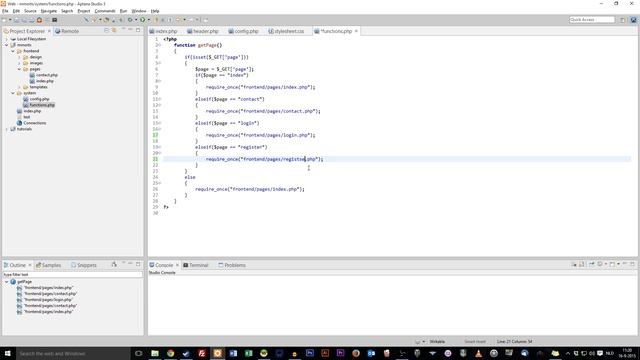
Task: Select config.php in Project Explorer
Action: pos(36,99)
